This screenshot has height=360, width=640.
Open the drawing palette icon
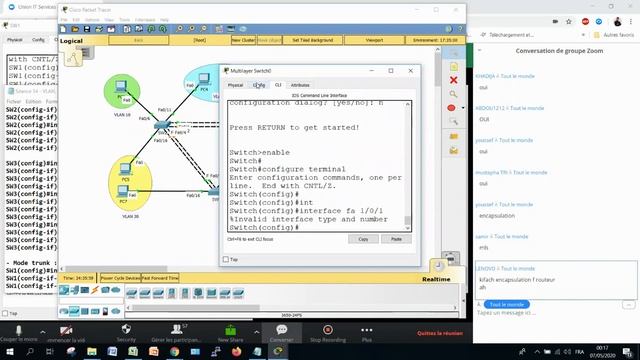(219, 29)
